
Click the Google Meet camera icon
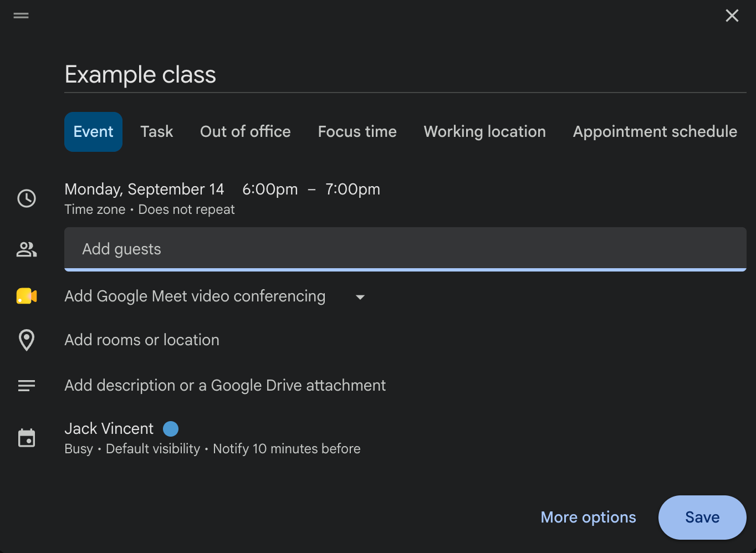pyautogui.click(x=27, y=296)
